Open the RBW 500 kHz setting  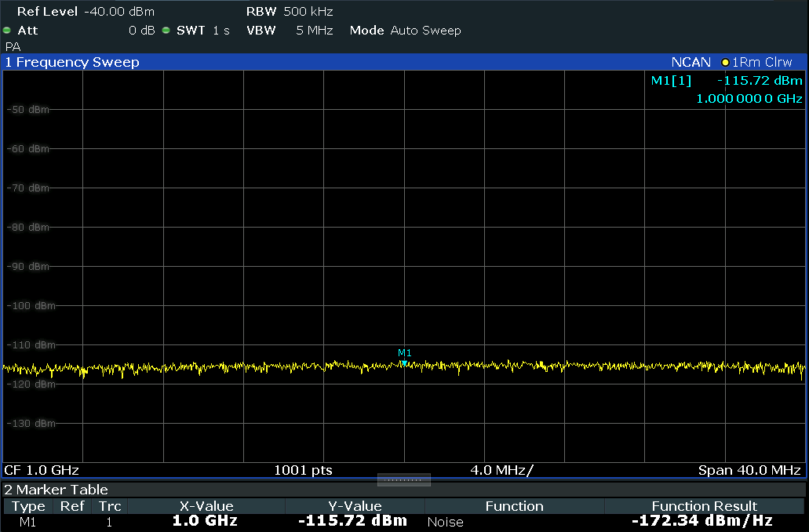click(x=290, y=12)
